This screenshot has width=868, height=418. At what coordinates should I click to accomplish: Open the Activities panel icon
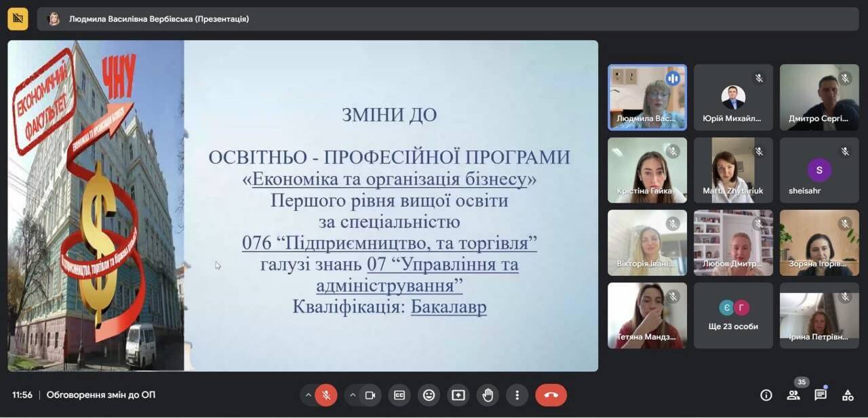tap(848, 395)
